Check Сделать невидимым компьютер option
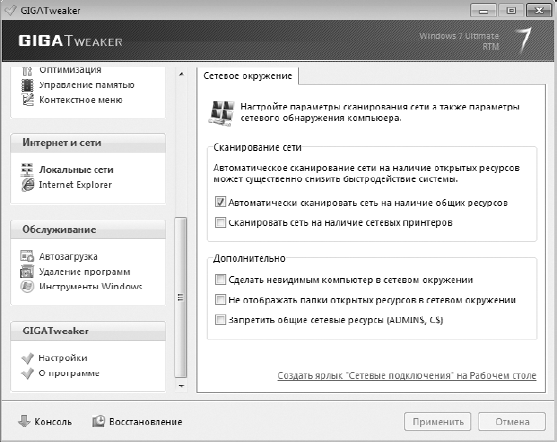 [x=220, y=279]
